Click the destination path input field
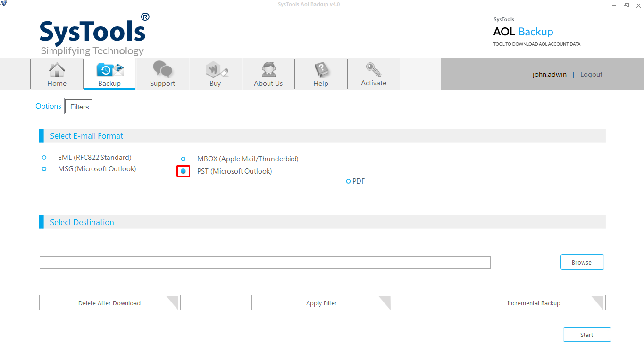The width and height of the screenshot is (644, 344). (x=265, y=263)
